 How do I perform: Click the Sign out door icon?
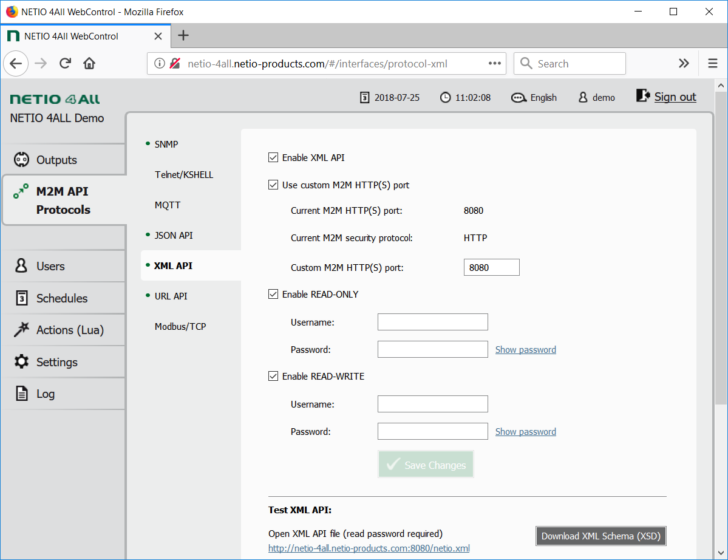click(x=643, y=95)
